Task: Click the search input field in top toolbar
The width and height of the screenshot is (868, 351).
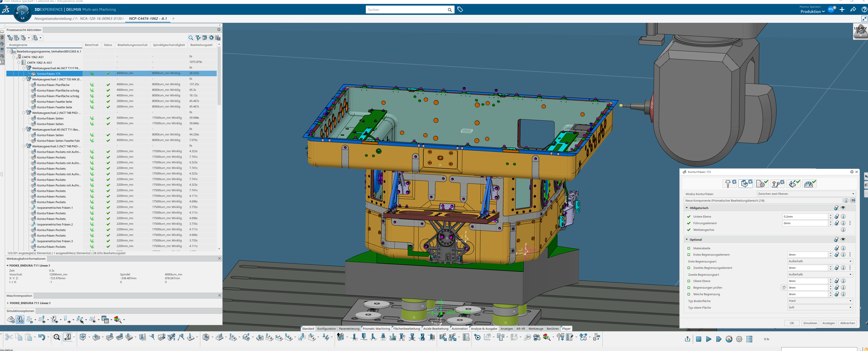Action: (x=410, y=9)
